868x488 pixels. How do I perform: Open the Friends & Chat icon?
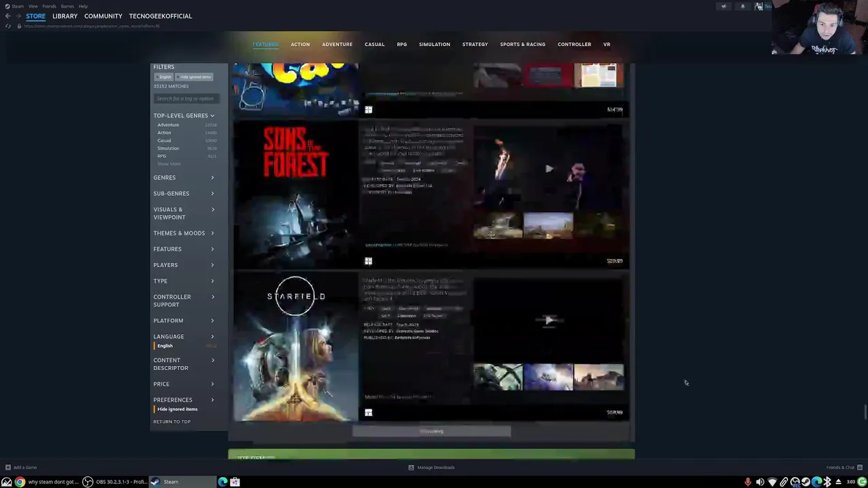click(860, 467)
